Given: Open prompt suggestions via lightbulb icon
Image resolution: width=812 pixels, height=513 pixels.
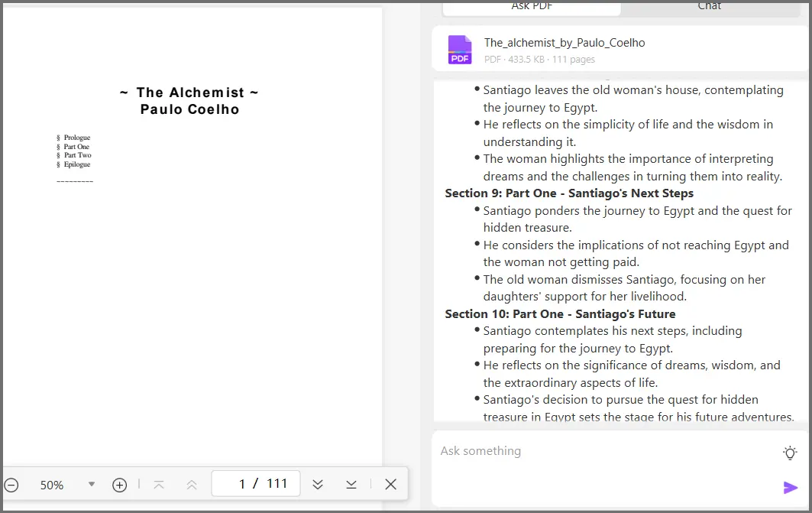Looking at the screenshot, I should [x=790, y=452].
